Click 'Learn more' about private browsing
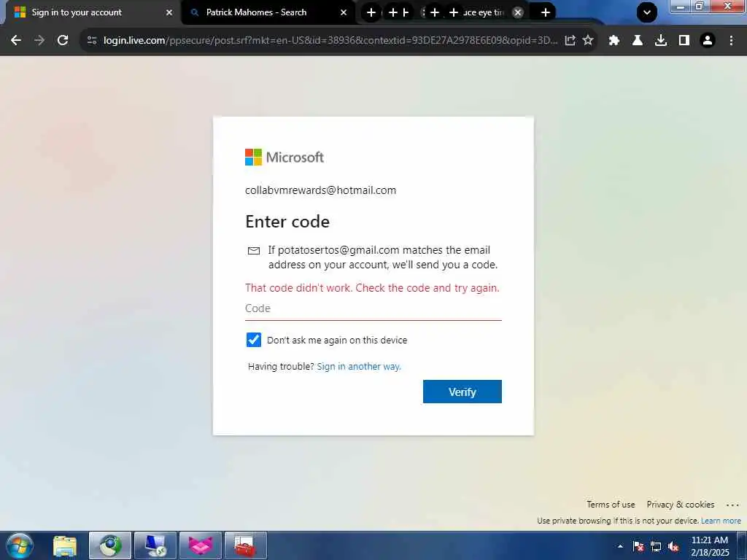The height and width of the screenshot is (560, 747). tap(721, 521)
